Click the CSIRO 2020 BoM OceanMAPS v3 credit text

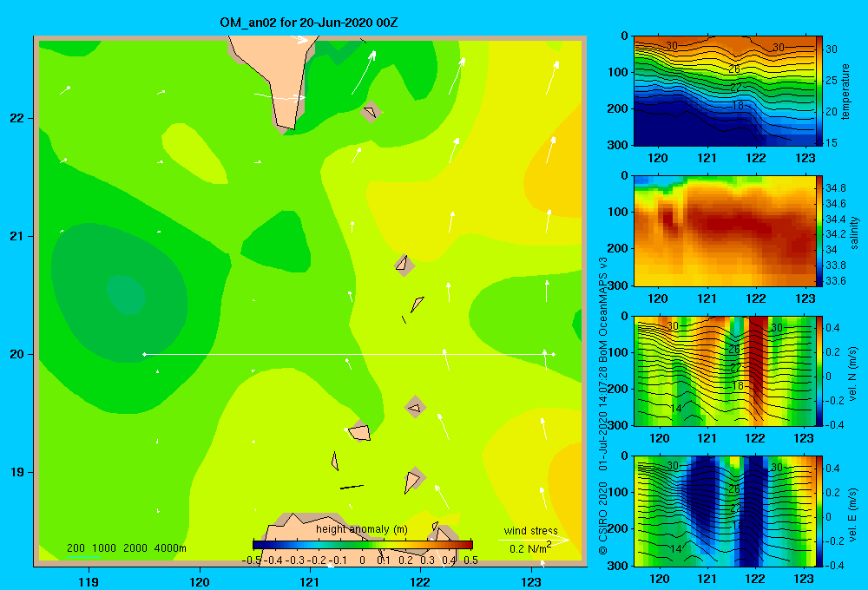pos(603,406)
